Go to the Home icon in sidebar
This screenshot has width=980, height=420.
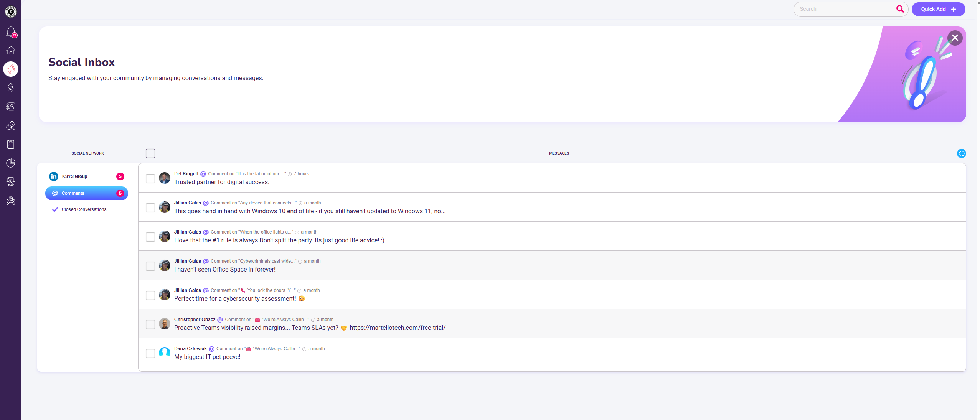coord(11,50)
